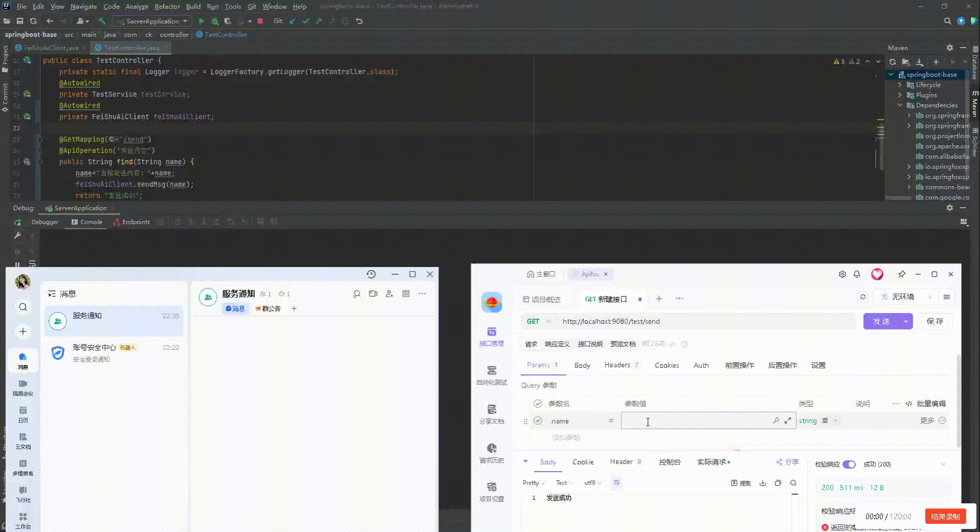Screen dimensions: 980x532
Task: Open the GET request method dropdown
Action: click(x=538, y=321)
